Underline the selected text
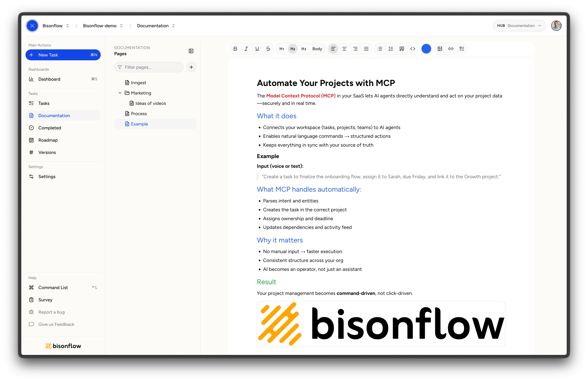Screen dimensions: 588x382 tap(257, 49)
